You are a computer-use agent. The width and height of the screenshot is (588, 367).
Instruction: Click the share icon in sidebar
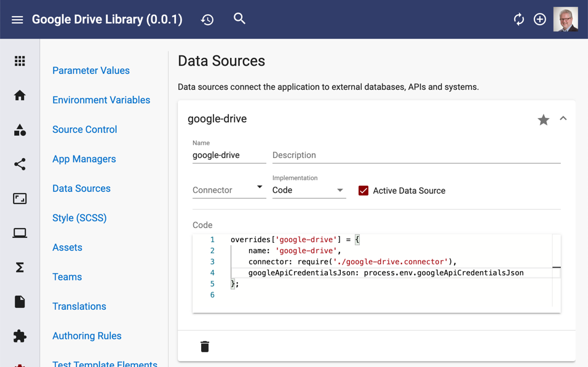20,164
